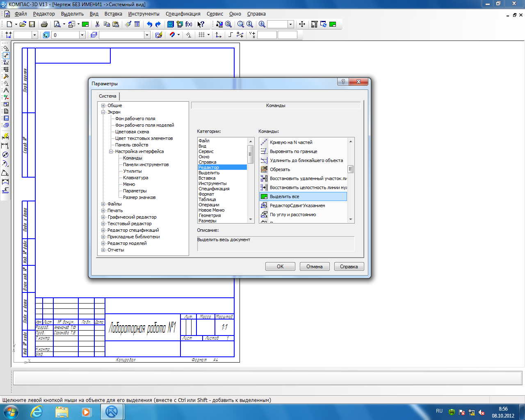
Task: Click the Copy icon in toolbar
Action: 107,24
